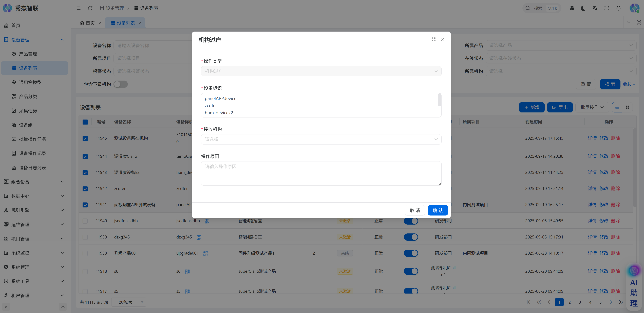644x313 pixels.
Task: Open settings gear icon in header
Action: point(572,8)
